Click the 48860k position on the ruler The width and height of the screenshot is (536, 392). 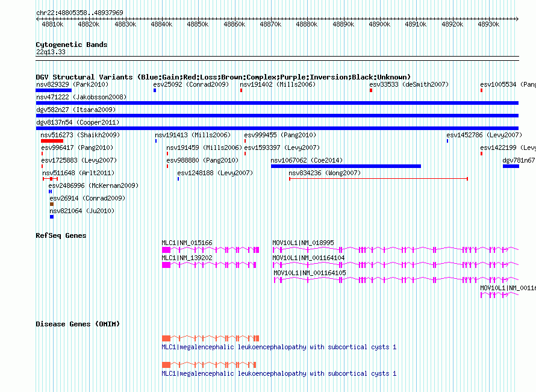pos(234,24)
